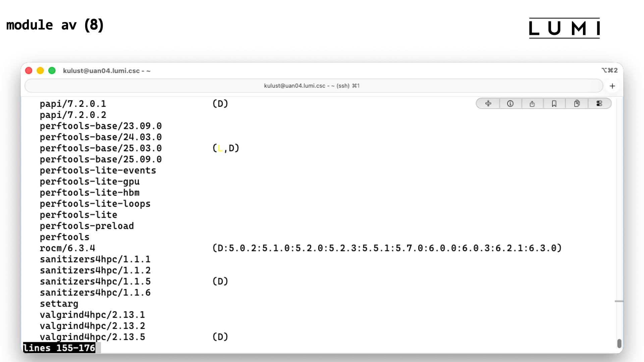Open the profiles icon at the toolbar's right end
Screen dimensions: 644x362
point(599,103)
